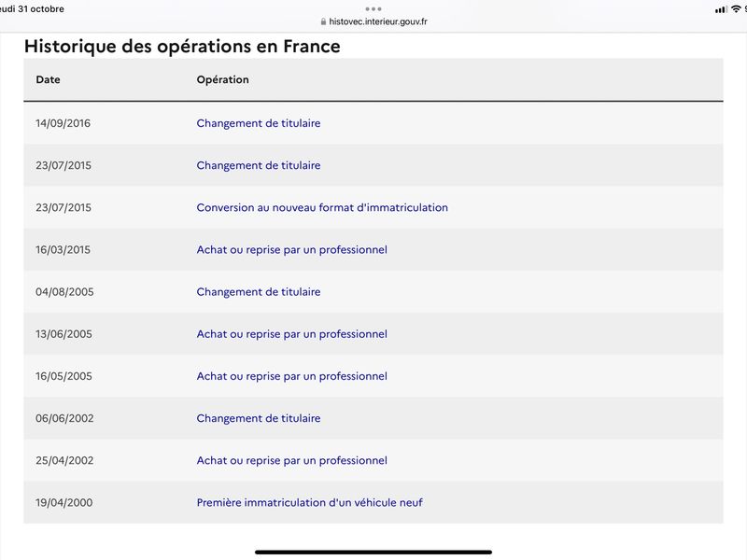Image resolution: width=747 pixels, height=560 pixels.
Task: Click the Opération column header
Action: (x=222, y=79)
